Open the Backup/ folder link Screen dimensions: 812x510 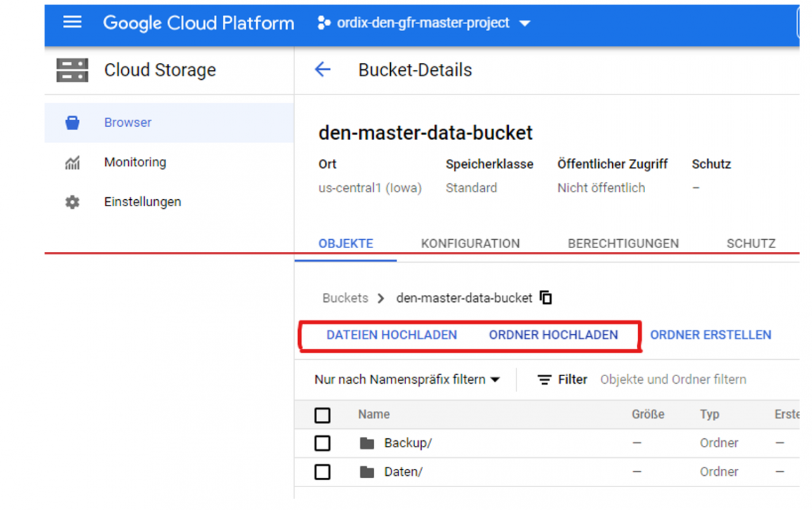408,443
